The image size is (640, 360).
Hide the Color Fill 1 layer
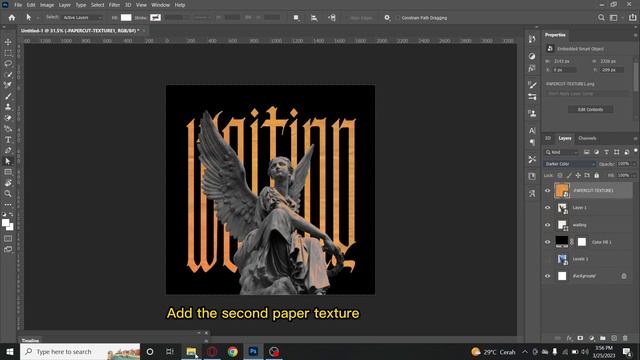coord(547,242)
